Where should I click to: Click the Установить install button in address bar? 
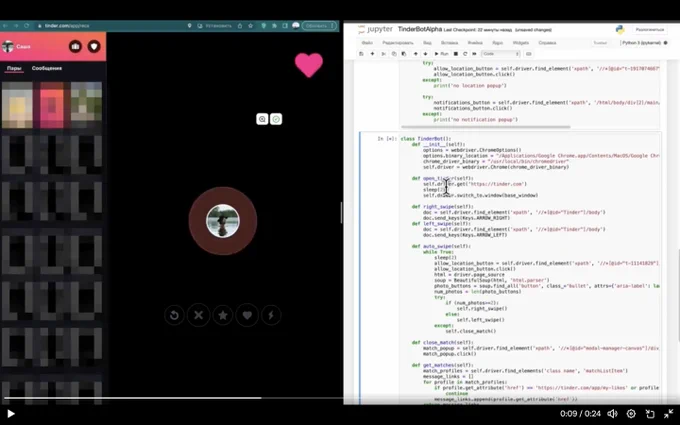(x=215, y=26)
